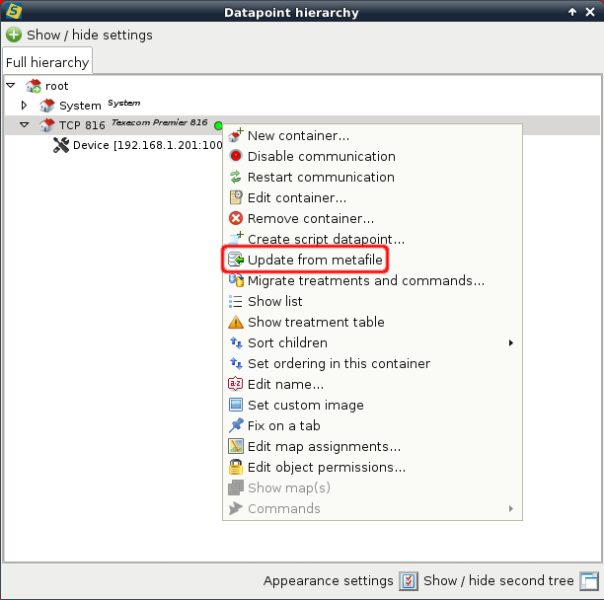Click the Appearance settings icon at bottom

tap(408, 581)
